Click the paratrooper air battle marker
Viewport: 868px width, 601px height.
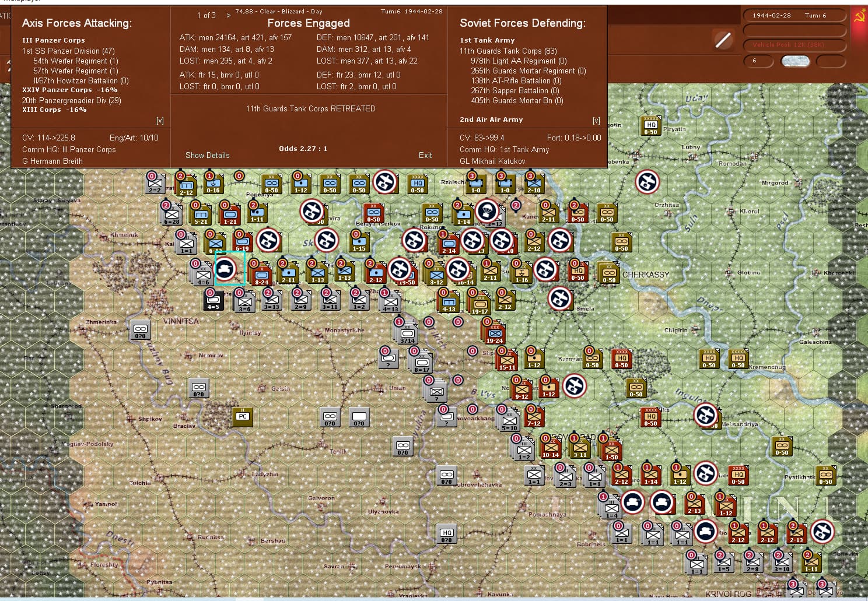(487, 212)
